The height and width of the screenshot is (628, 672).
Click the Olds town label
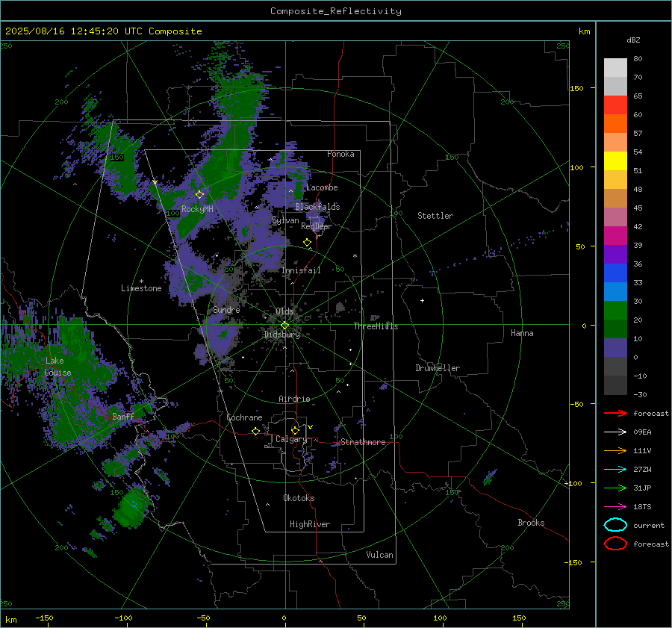[284, 311]
